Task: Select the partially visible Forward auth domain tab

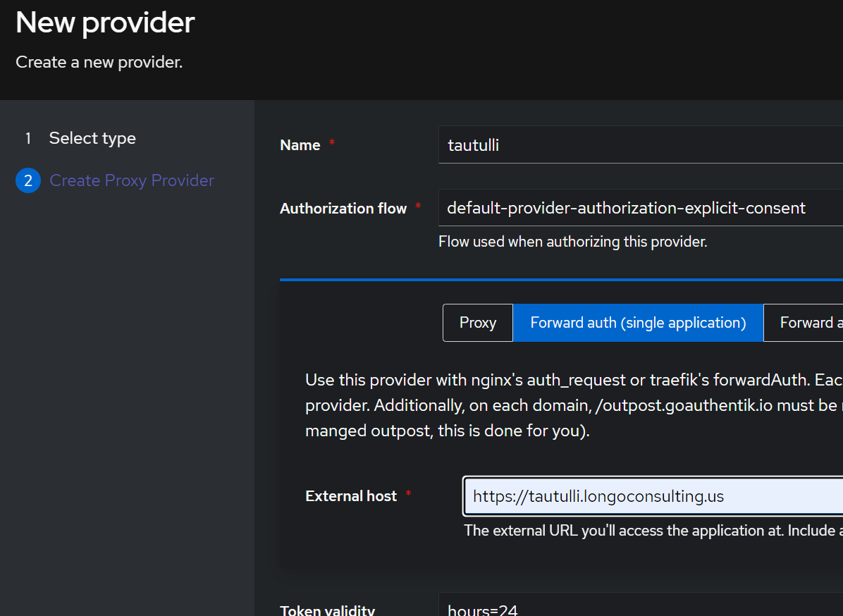Action: 804,323
